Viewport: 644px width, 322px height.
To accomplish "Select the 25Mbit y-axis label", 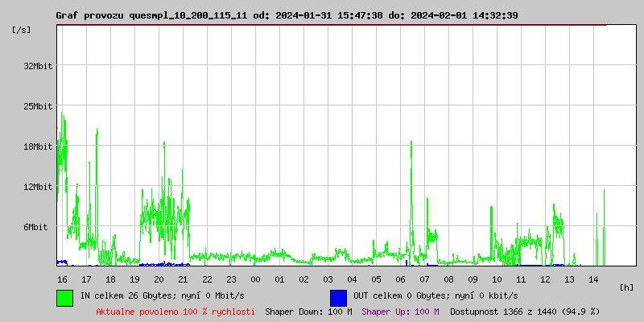I will pyautogui.click(x=39, y=106).
